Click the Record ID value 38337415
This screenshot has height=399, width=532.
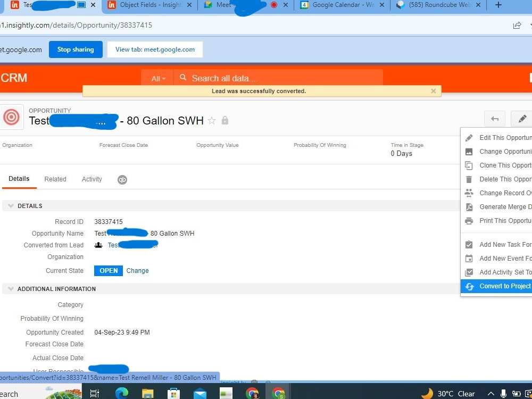tap(109, 222)
